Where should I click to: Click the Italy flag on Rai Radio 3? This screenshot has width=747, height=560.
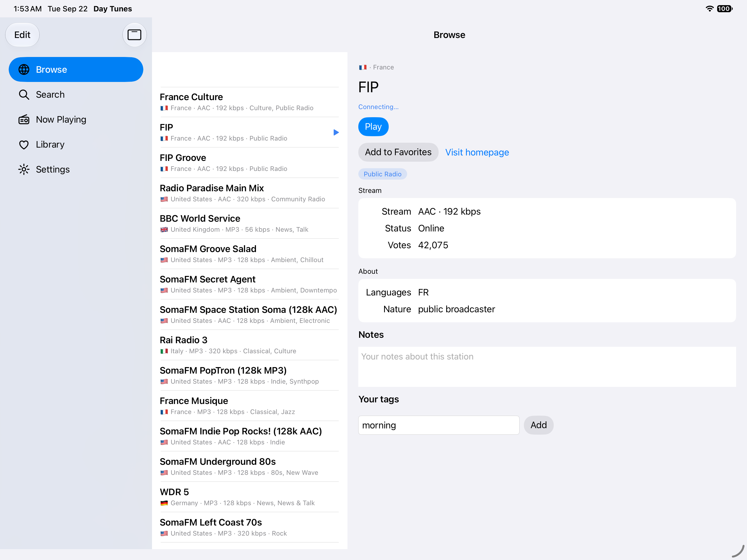tap(164, 351)
